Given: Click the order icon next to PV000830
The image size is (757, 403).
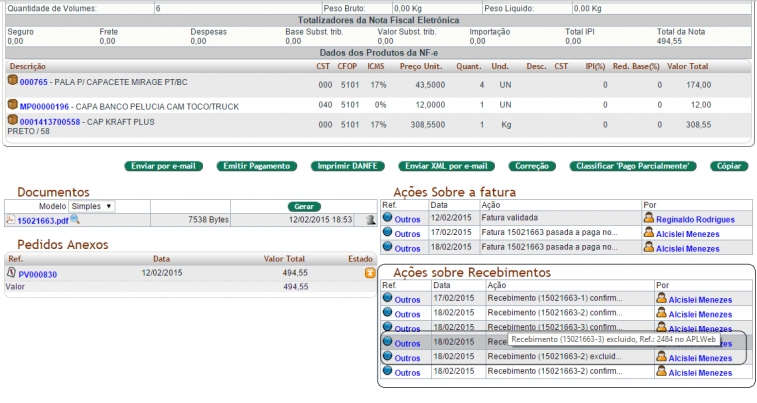Looking at the screenshot, I should [12, 272].
